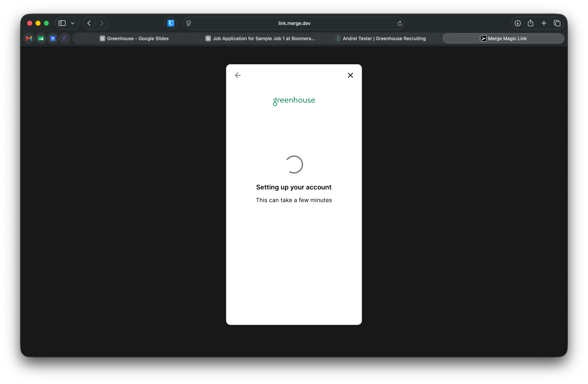Screen dimensions: 588x384
Task: Focus the link.merge.dev address bar
Action: click(294, 23)
